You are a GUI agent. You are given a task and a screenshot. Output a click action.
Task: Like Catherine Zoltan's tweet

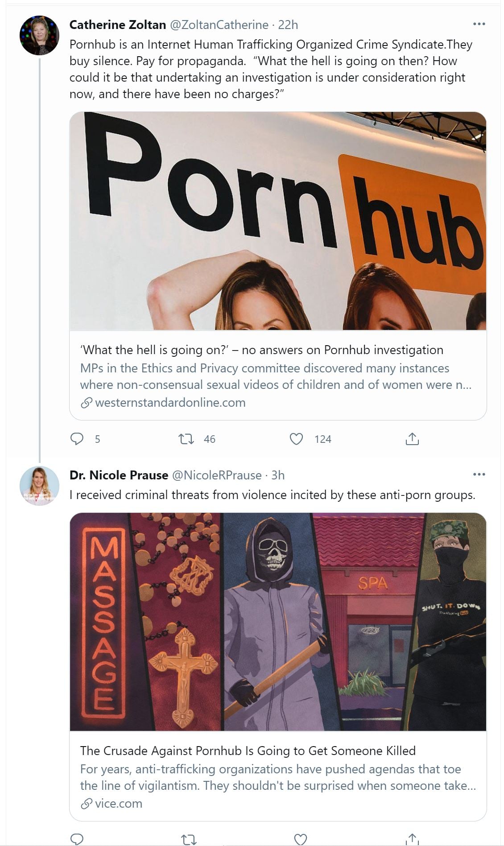[296, 439]
